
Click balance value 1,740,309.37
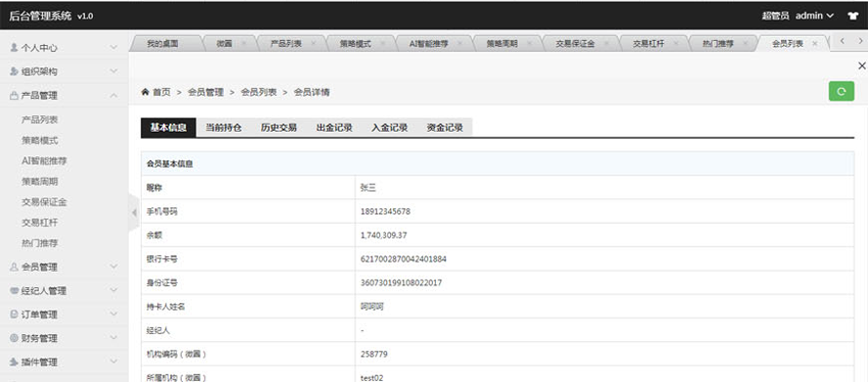[383, 235]
